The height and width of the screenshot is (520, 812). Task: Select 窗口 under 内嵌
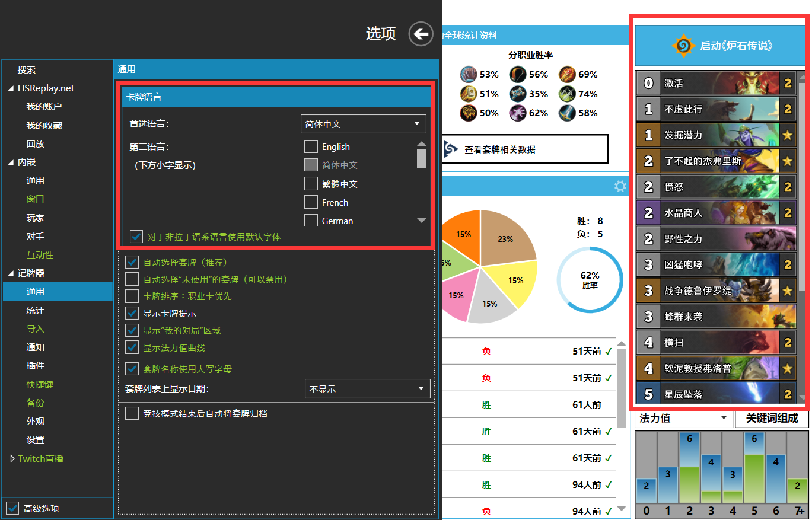tap(36, 199)
